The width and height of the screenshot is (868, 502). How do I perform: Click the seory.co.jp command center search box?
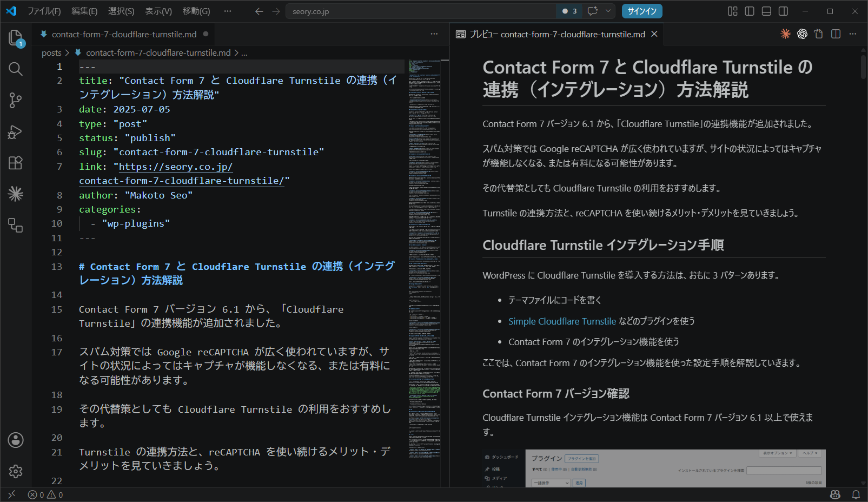coord(422,11)
